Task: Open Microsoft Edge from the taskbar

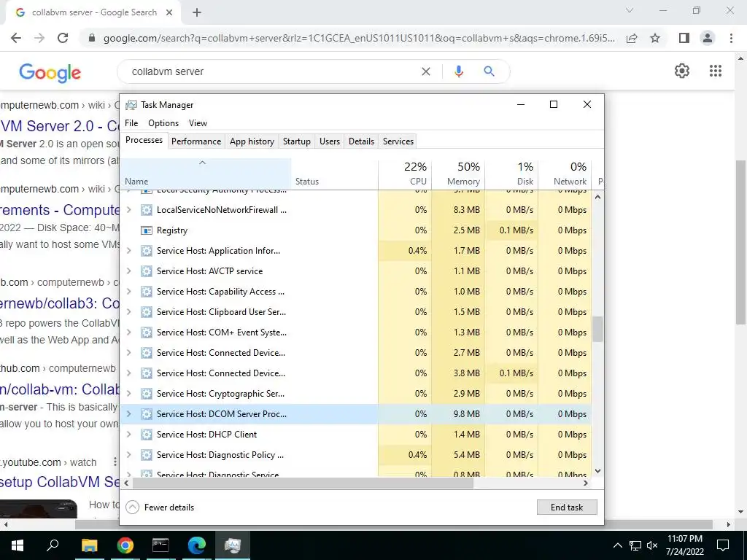Action: click(196, 545)
